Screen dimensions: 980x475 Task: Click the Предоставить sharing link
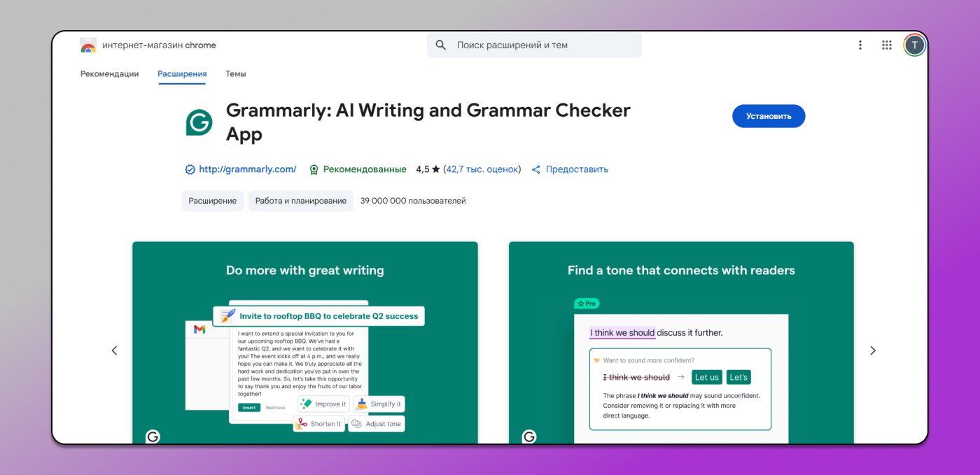(x=578, y=169)
